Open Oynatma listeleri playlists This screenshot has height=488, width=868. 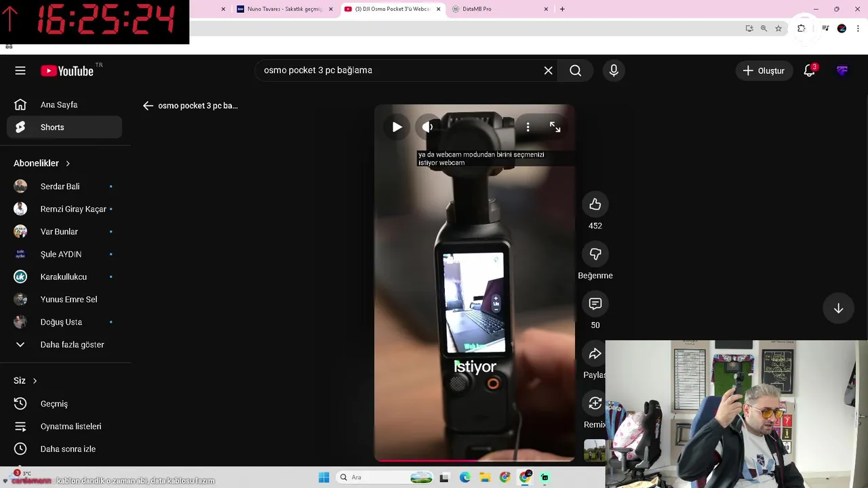64,426
